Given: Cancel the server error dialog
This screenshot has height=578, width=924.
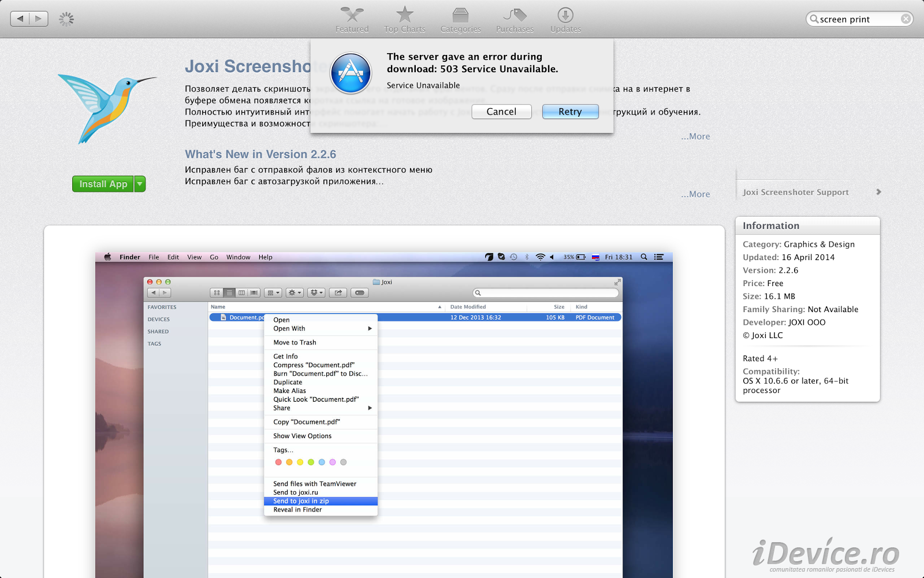Looking at the screenshot, I should [501, 112].
